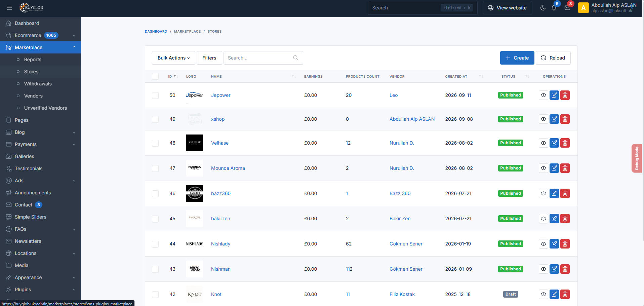Collapse the Marketplace sidebar section
The height and width of the screenshot is (306, 644).
tap(40, 47)
